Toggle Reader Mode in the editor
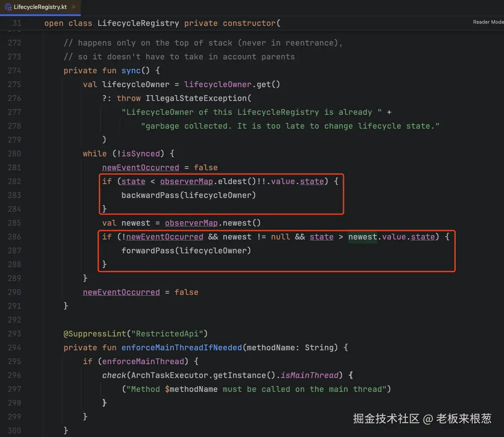The width and height of the screenshot is (504, 437). pyautogui.click(x=488, y=22)
